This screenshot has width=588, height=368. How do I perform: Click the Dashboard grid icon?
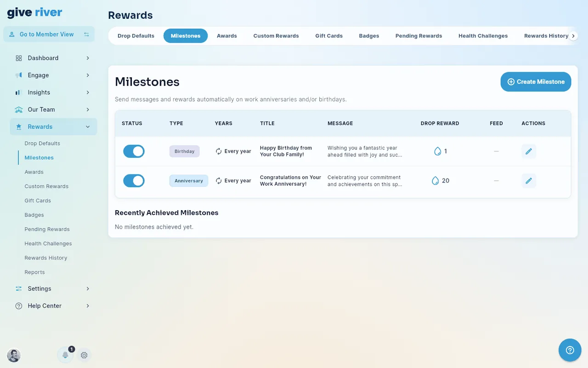(19, 58)
